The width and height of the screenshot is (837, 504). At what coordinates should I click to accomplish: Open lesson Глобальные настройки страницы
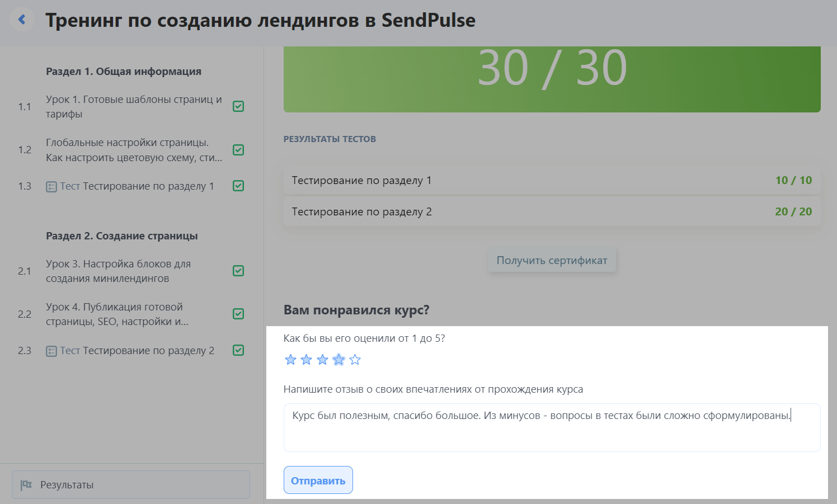click(x=134, y=150)
